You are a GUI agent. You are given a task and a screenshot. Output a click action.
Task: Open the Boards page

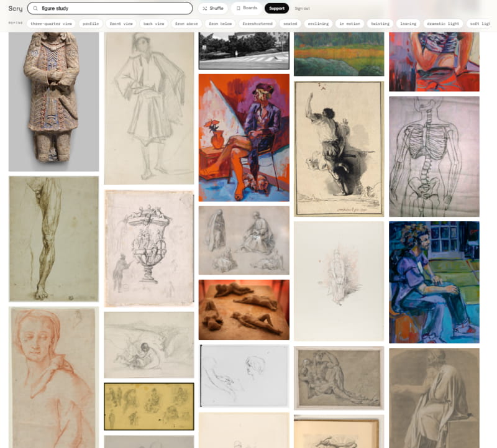[x=247, y=8]
